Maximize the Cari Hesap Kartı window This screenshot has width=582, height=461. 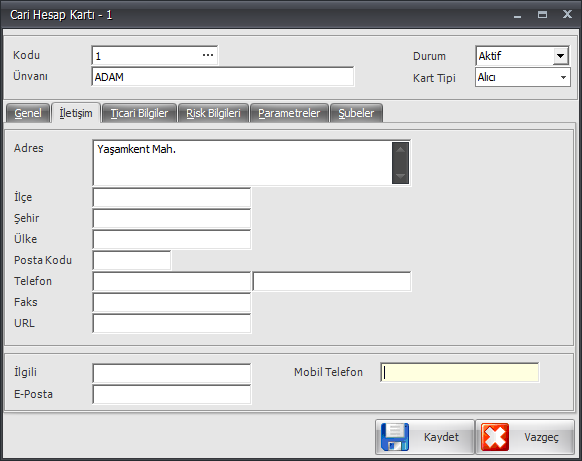coord(542,14)
